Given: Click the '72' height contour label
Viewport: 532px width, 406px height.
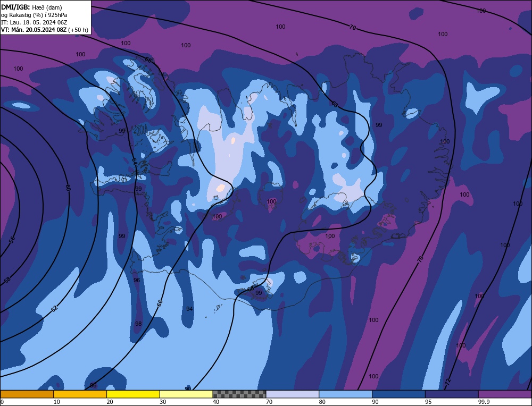Looking at the screenshot, I should click(448, 382).
